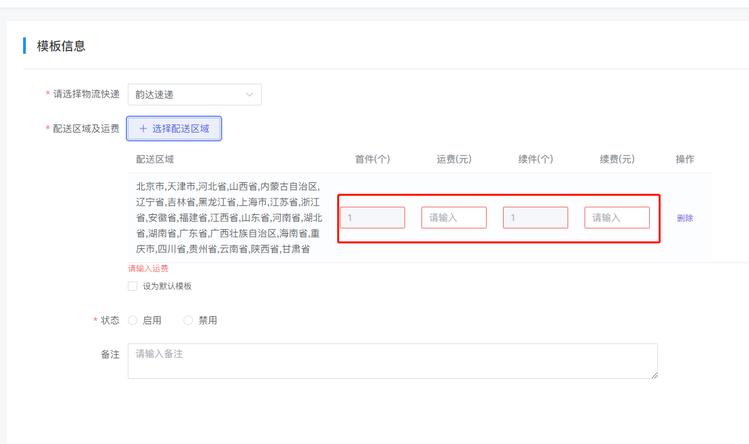Click the 续费(元) input field
749x444 pixels.
tap(617, 218)
